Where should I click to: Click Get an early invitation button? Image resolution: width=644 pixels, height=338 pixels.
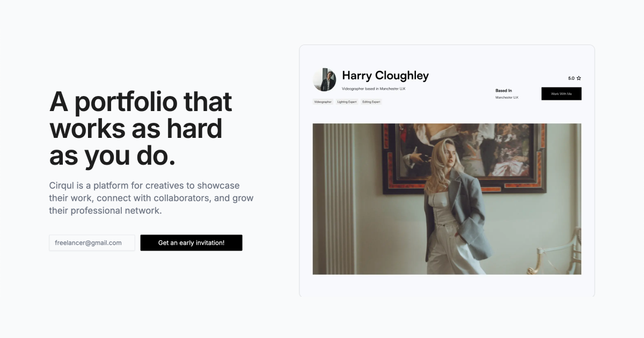click(191, 243)
